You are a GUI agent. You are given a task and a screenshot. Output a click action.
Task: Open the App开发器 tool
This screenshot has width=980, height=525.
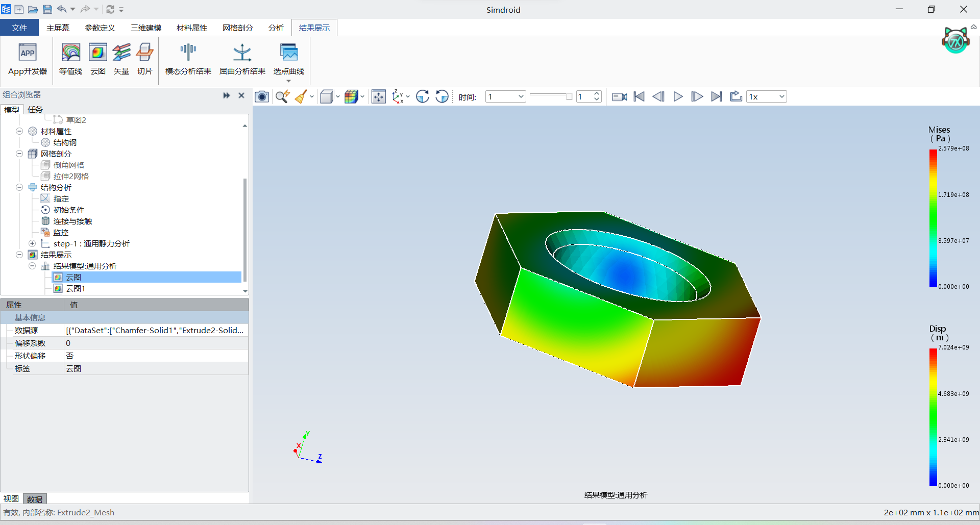point(28,60)
